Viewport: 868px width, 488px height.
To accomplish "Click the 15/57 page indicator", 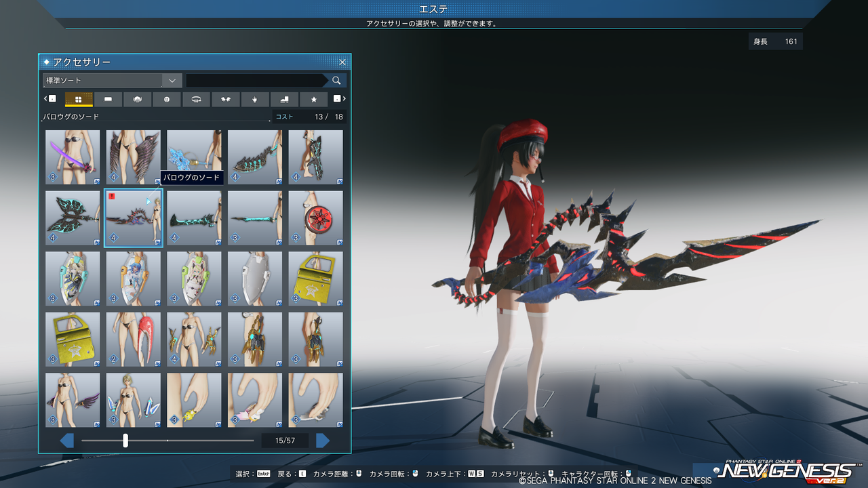I will (285, 441).
